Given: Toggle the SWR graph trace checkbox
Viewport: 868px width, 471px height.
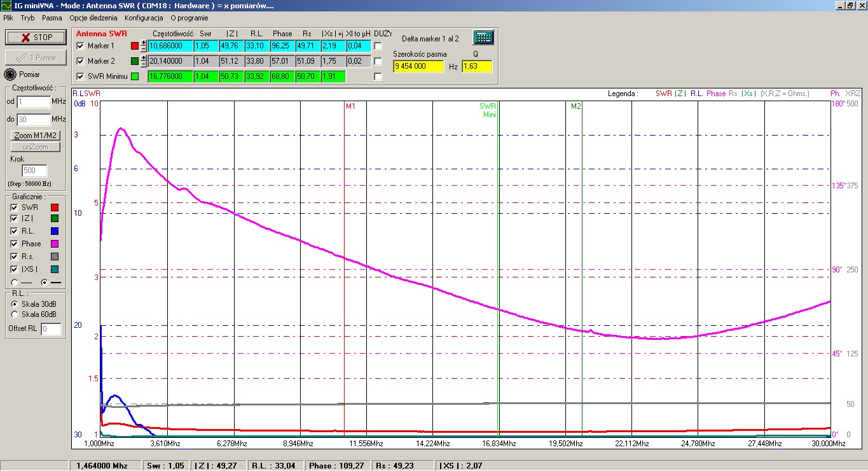Looking at the screenshot, I should pyautogui.click(x=15, y=207).
